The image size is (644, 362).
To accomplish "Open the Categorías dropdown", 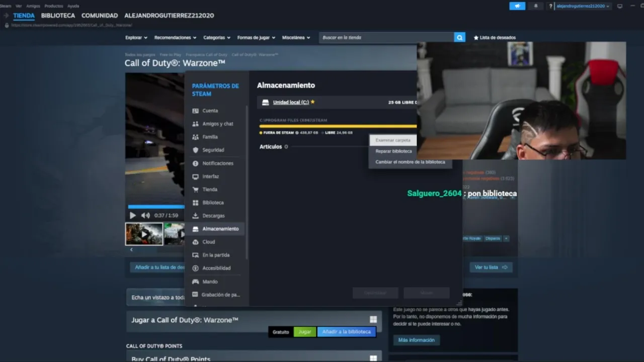I will pyautogui.click(x=217, y=37).
